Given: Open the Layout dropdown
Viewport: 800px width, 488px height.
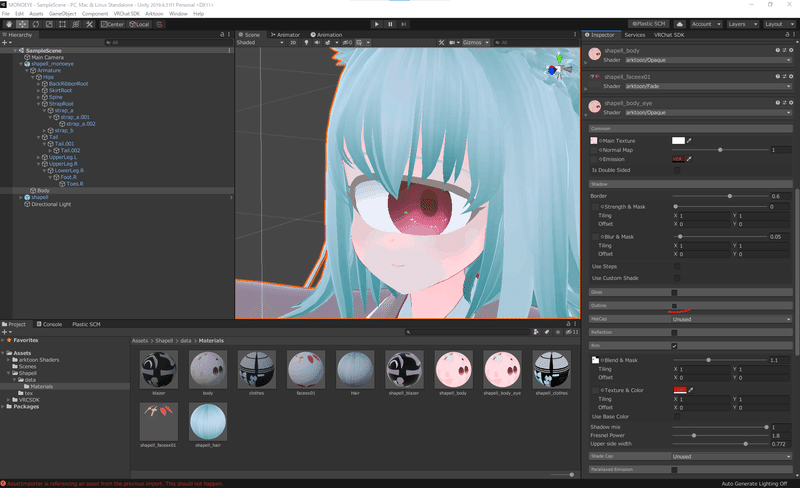Looking at the screenshot, I should [779, 24].
